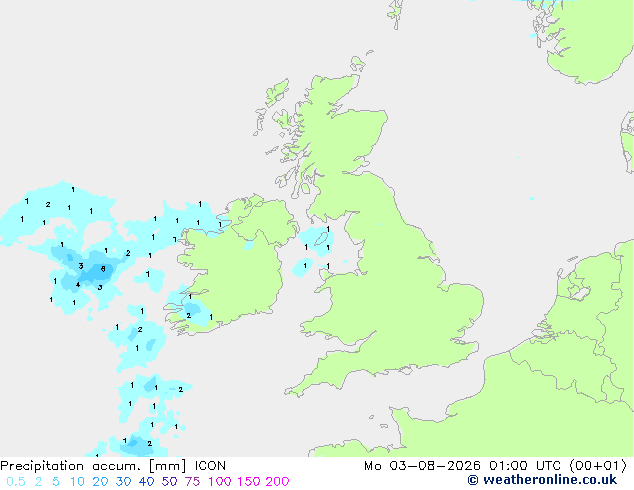Click the Isle of Man outline
634x490 pixels.
[322, 239]
